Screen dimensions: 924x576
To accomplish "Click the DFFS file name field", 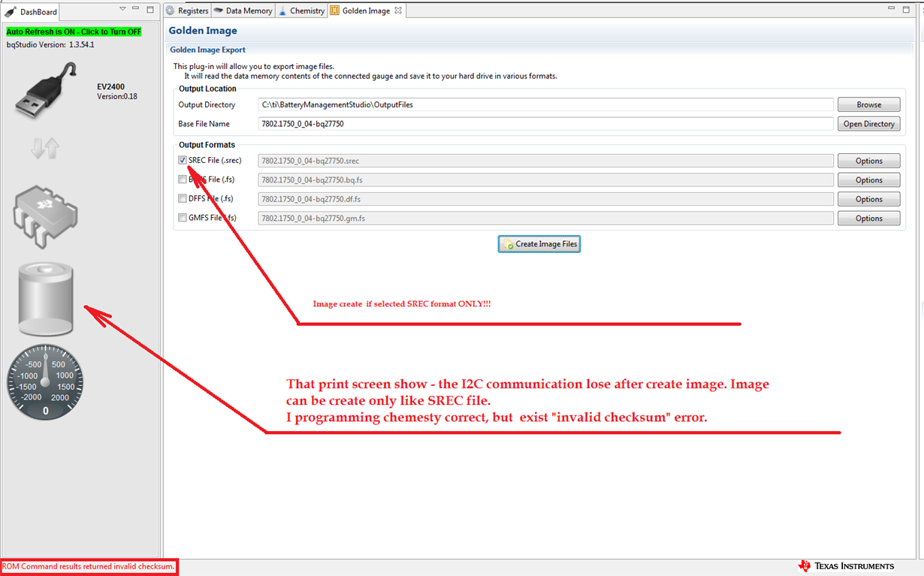I will 546,199.
